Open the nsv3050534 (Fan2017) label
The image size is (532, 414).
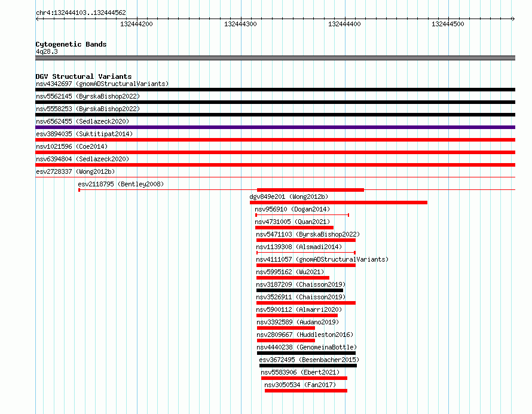tap(300, 385)
